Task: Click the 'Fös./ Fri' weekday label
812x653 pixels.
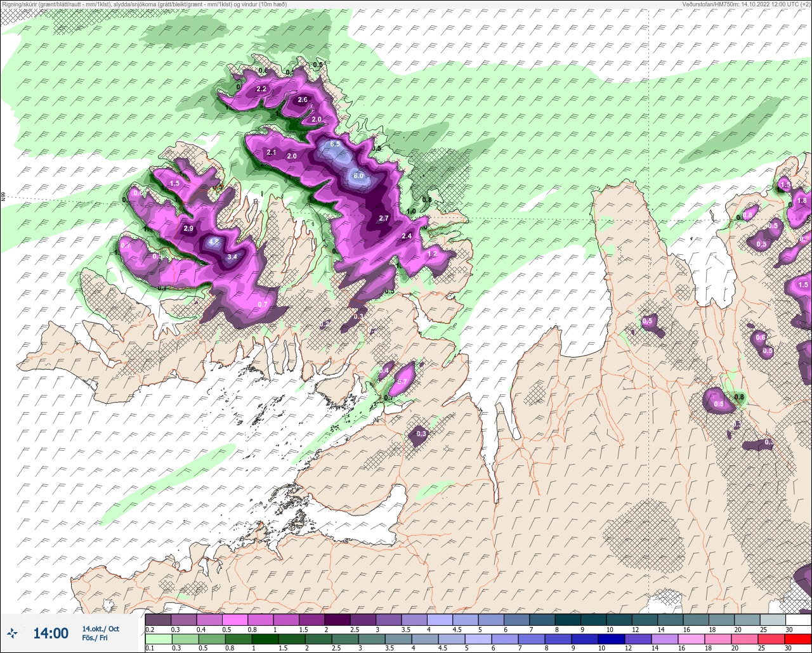Action: click(x=95, y=638)
